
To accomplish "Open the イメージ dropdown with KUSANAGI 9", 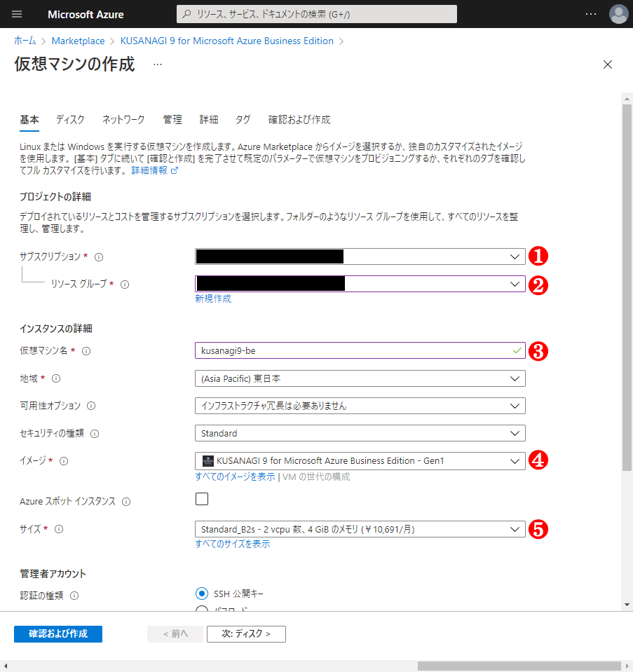I will tap(360, 461).
